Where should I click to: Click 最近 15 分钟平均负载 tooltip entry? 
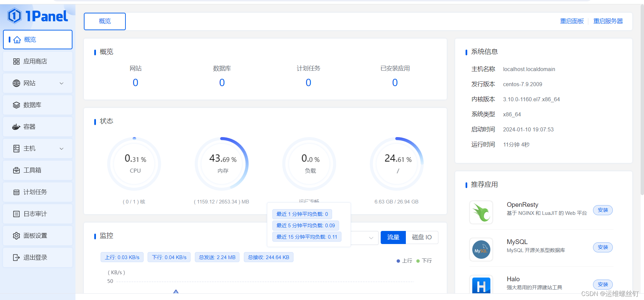(x=307, y=237)
